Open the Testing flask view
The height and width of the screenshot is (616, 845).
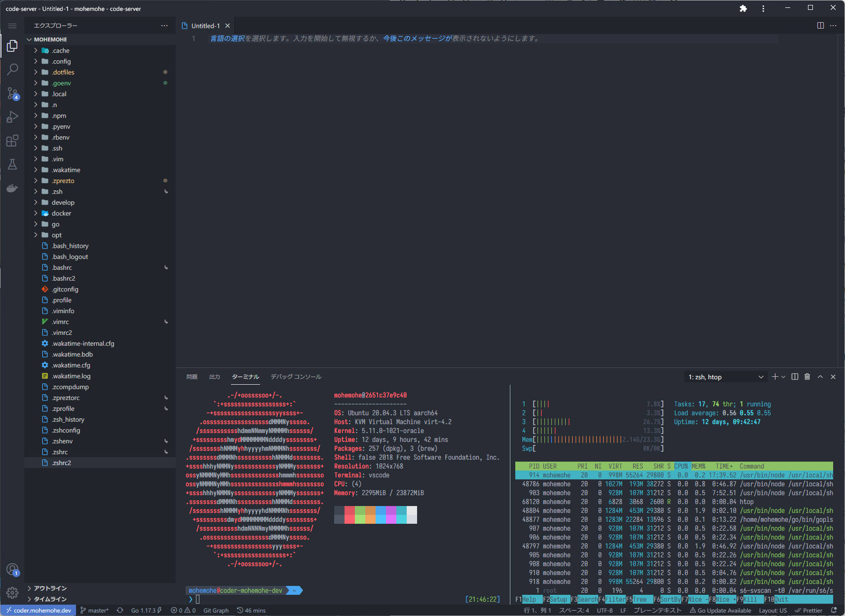pos(12,164)
